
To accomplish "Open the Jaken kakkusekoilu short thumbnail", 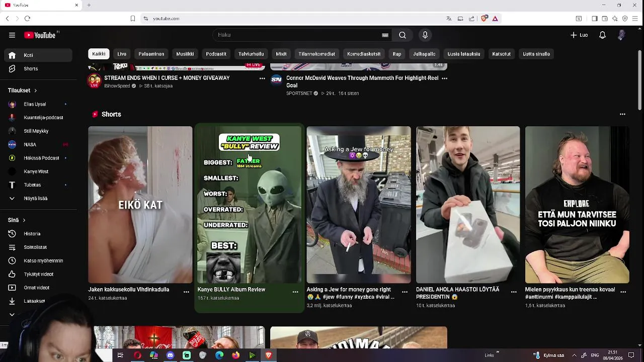I will tap(140, 205).
